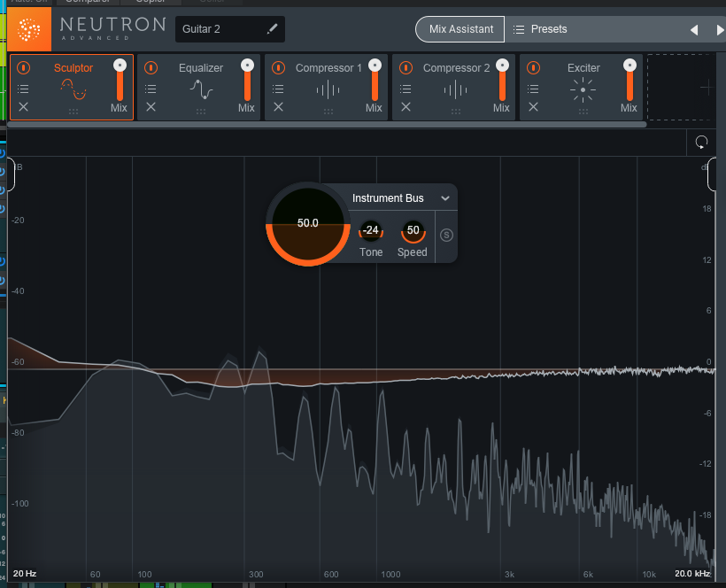Click the Sculptor waveform icon

pos(73,89)
